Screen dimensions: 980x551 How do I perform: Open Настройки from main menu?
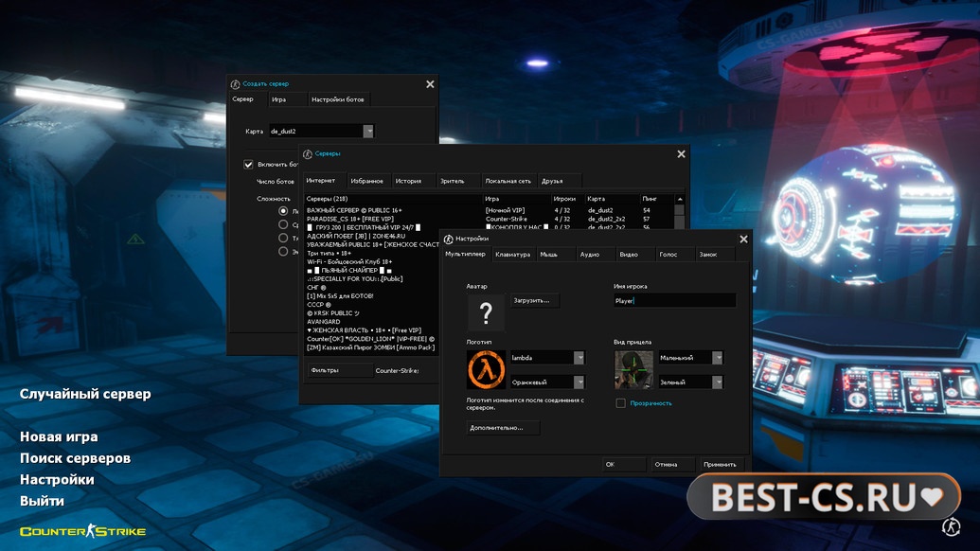tap(57, 479)
